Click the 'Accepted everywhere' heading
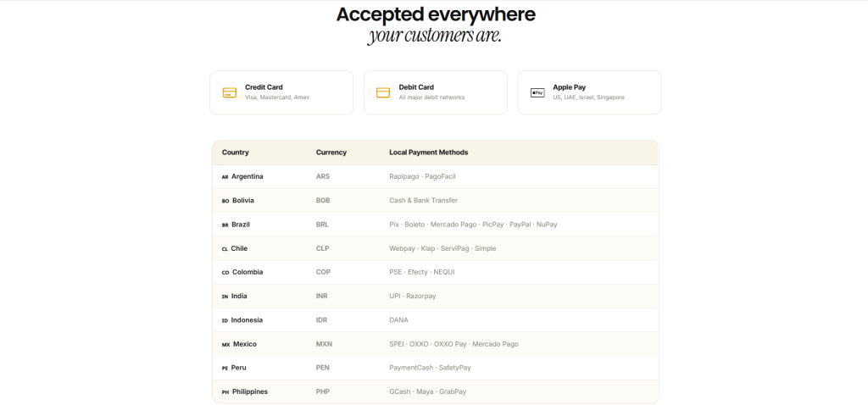 pos(436,14)
